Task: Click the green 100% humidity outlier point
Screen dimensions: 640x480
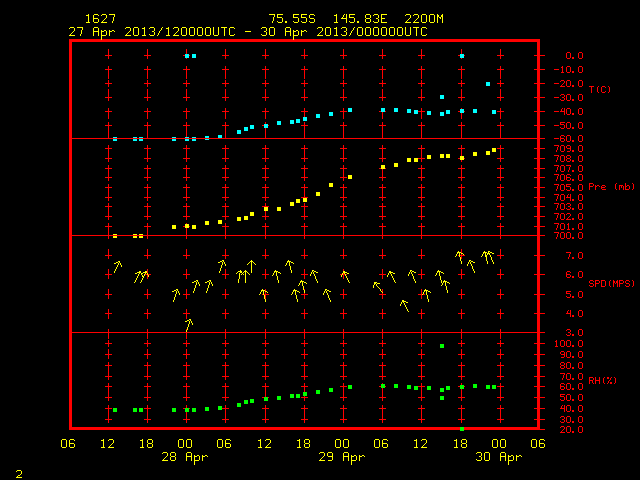Action: (x=442, y=346)
